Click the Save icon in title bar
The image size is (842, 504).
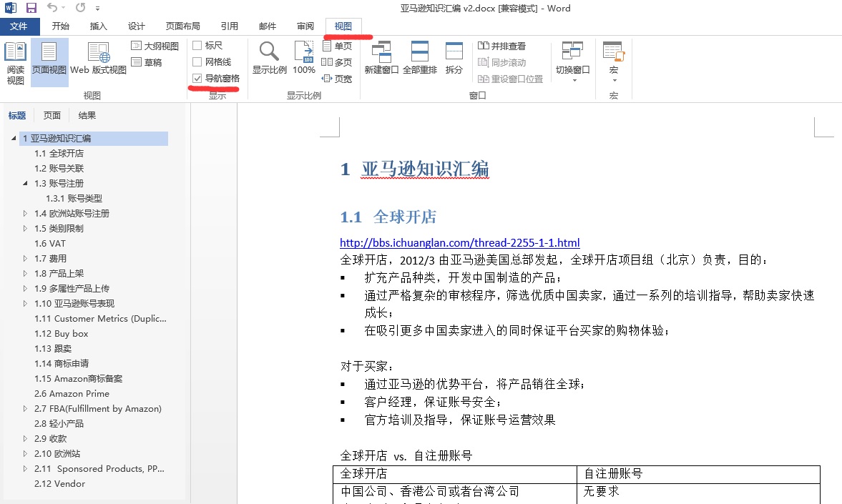(x=31, y=8)
